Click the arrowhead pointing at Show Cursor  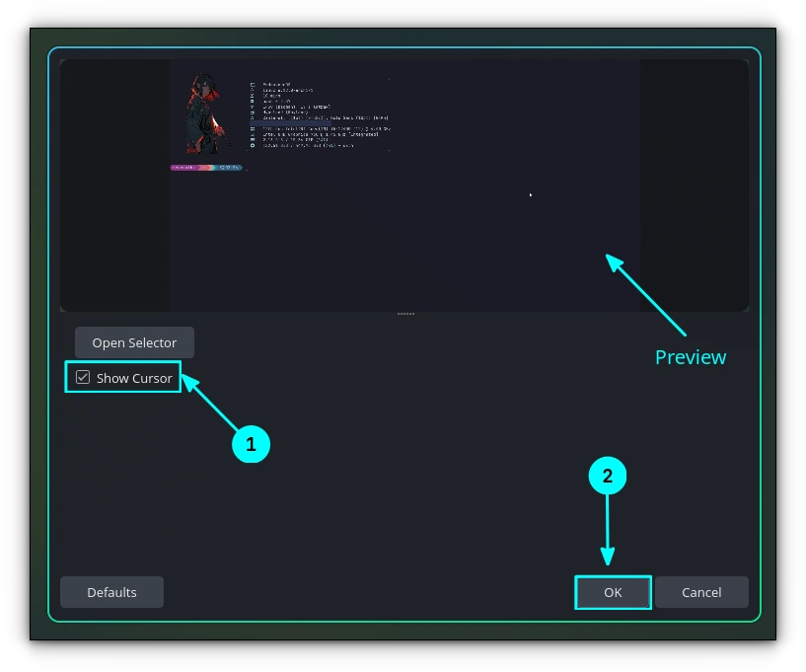coord(190,383)
